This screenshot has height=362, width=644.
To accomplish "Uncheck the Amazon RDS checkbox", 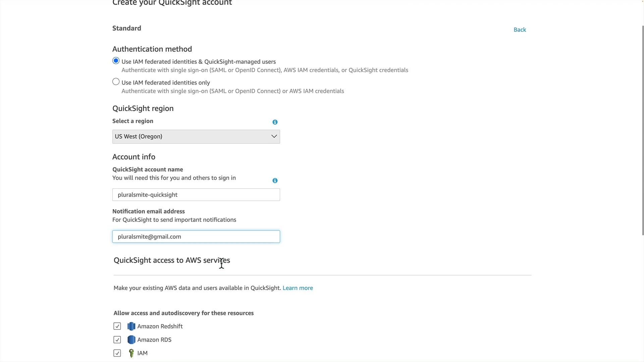I will click(117, 340).
